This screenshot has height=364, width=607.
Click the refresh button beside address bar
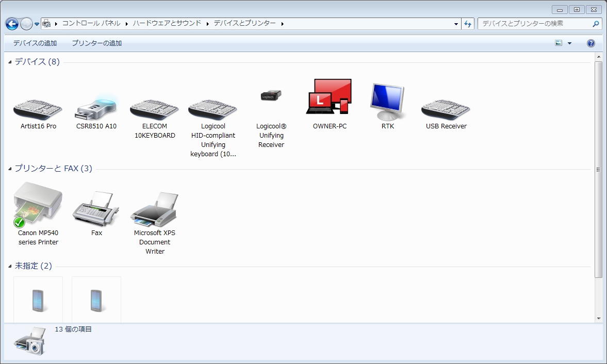pos(468,24)
